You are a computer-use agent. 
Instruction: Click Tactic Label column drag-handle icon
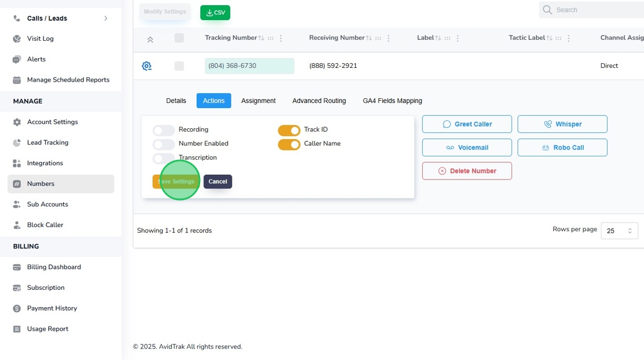558,38
